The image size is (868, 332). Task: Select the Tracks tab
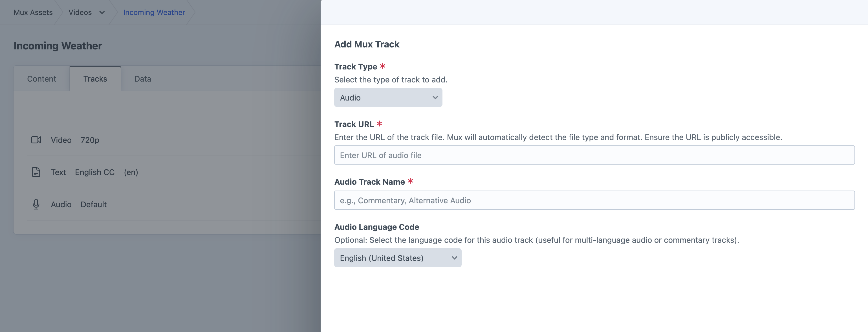[95, 78]
